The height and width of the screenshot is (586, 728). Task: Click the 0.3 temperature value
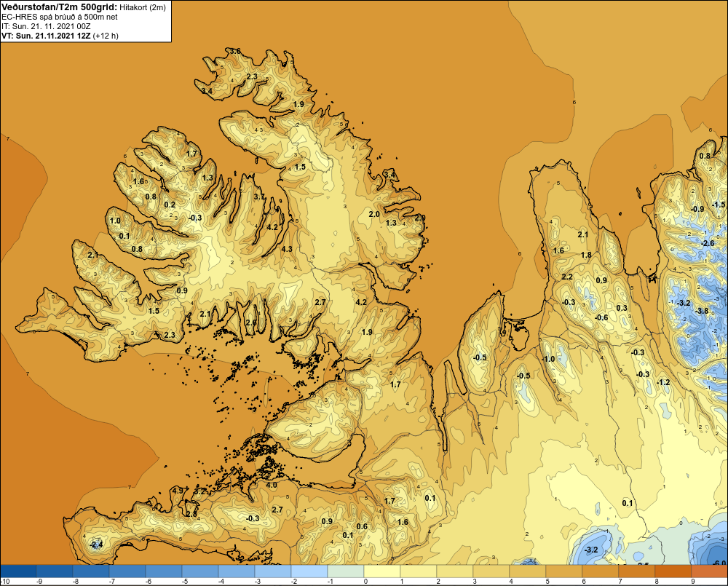coord(622,308)
